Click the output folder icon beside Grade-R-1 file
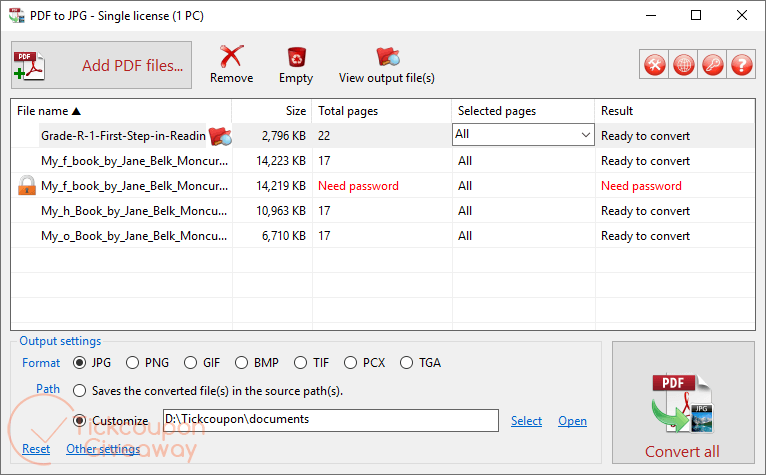Image resolution: width=766 pixels, height=475 pixels. (x=220, y=136)
